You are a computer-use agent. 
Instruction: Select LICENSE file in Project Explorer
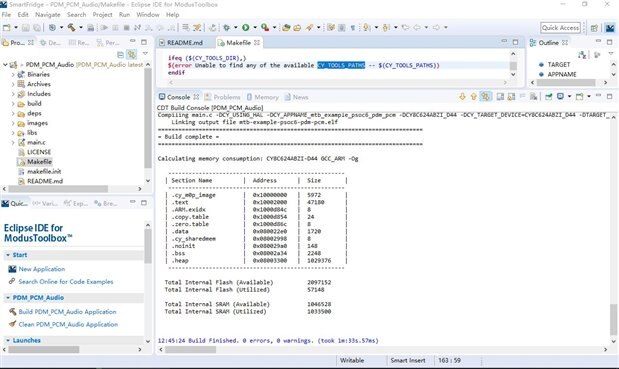[x=39, y=152]
